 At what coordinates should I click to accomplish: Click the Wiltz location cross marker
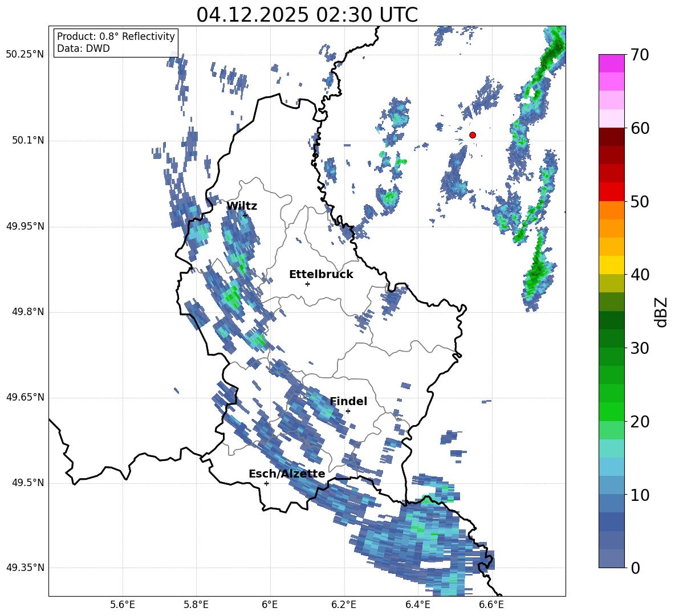245,215
